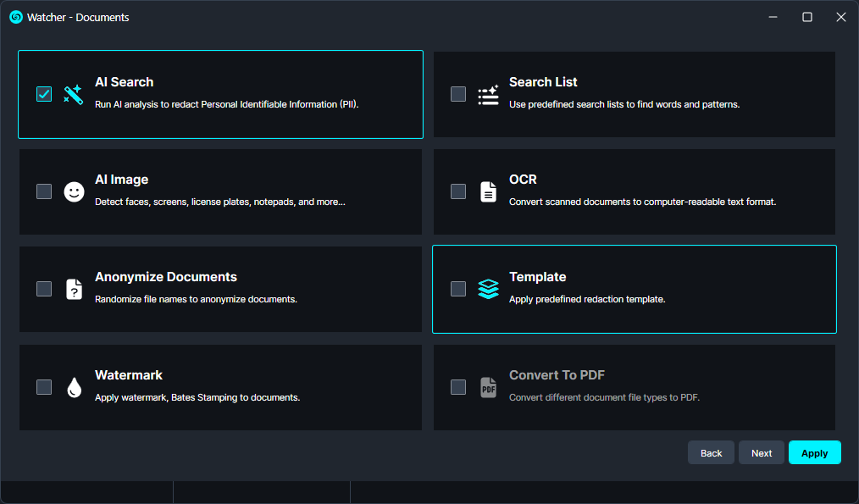Viewport: 859px width, 504px height.
Task: Click the Watermark droplet icon
Action: click(75, 387)
